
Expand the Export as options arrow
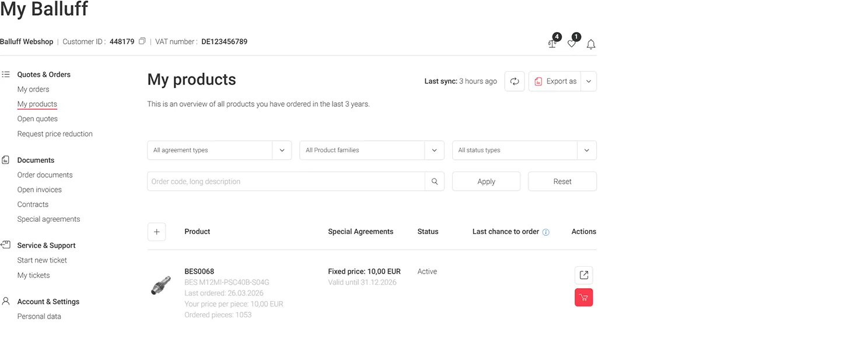tap(589, 82)
